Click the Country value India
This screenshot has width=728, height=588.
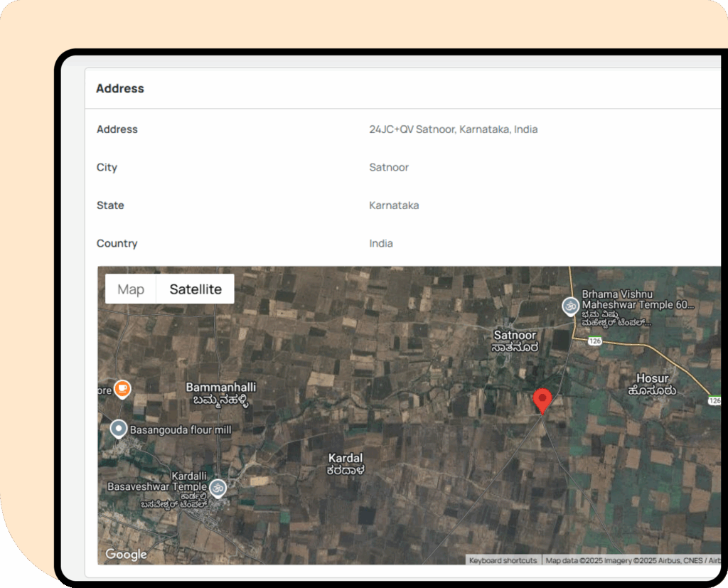coord(381,243)
